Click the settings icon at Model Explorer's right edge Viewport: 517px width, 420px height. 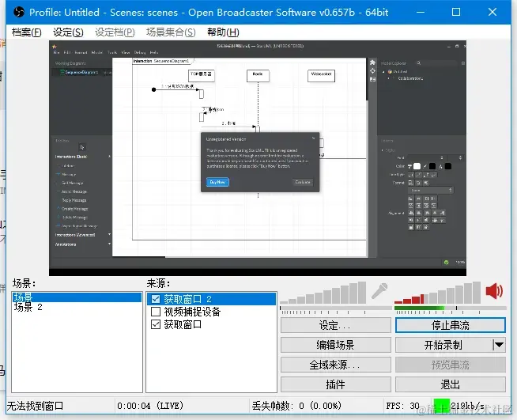[463, 63]
